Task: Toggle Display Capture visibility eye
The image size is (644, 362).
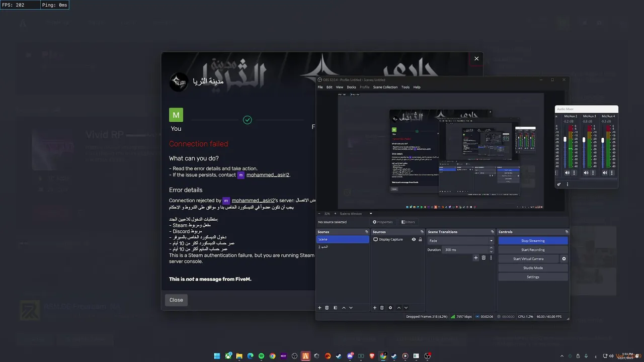Action: pyautogui.click(x=414, y=239)
